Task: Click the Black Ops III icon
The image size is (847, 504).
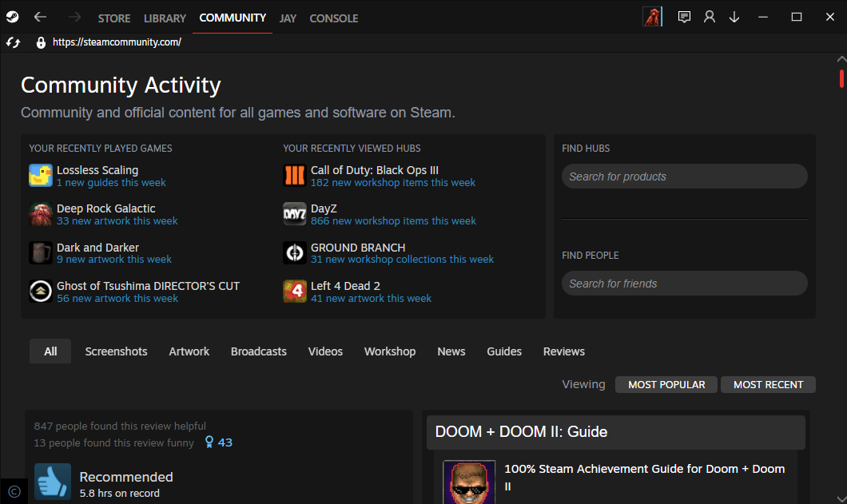Action: click(294, 176)
